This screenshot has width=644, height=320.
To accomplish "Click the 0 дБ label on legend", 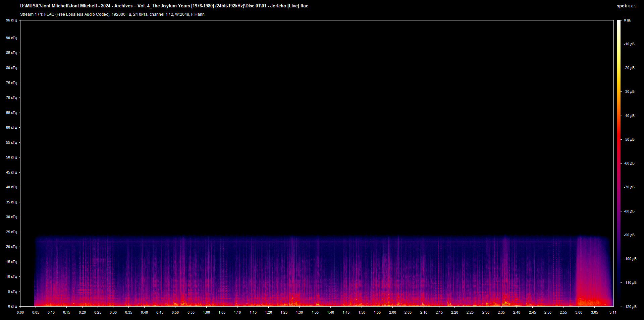I will [628, 20].
